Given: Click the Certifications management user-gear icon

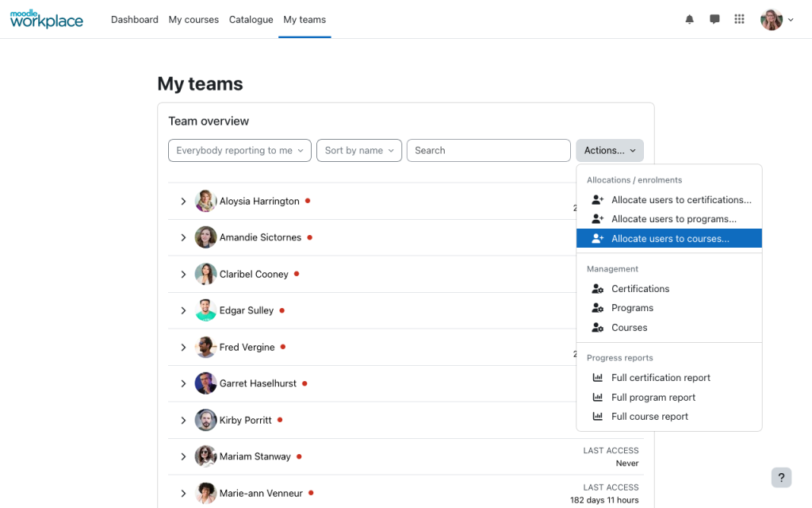Looking at the screenshot, I should pyautogui.click(x=598, y=289).
